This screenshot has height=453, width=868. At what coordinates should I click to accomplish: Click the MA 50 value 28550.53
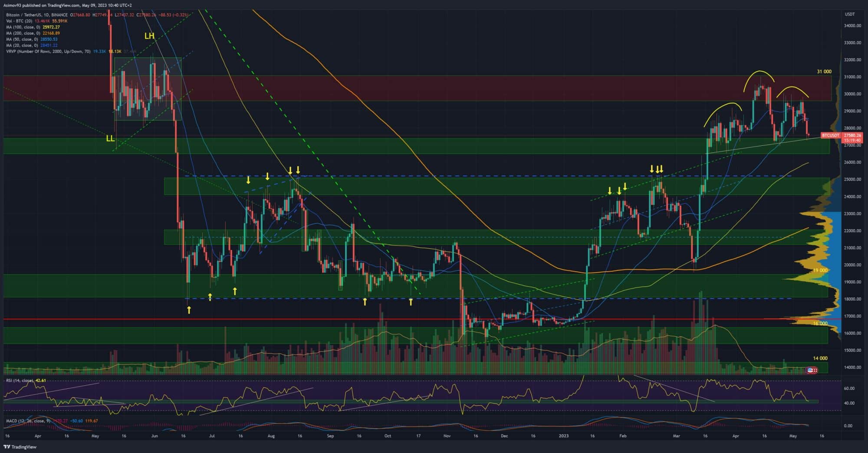coord(49,39)
